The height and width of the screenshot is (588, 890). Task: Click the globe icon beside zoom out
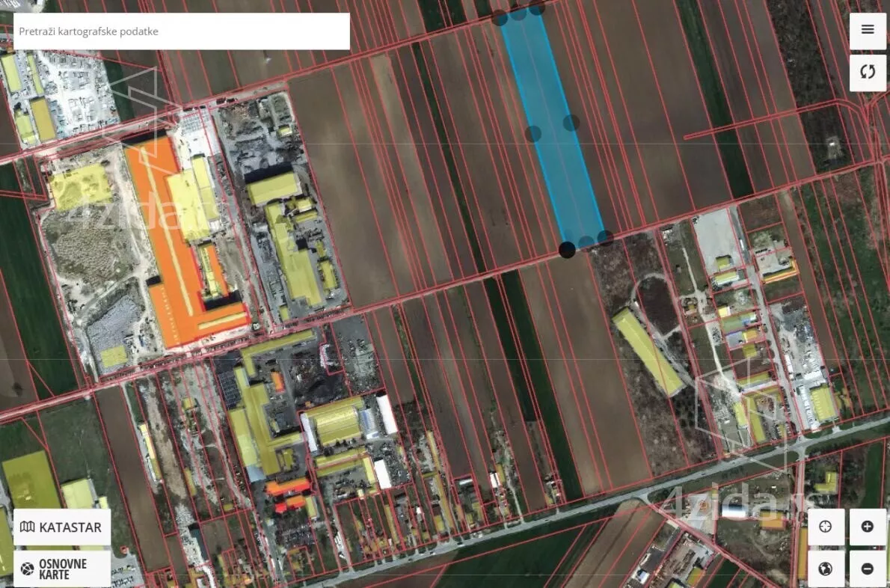click(825, 568)
